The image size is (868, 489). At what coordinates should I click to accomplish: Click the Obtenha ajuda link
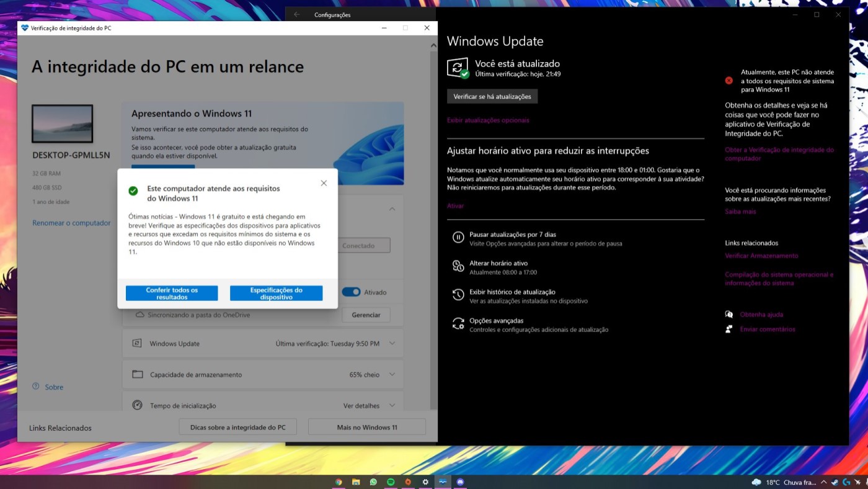(761, 315)
